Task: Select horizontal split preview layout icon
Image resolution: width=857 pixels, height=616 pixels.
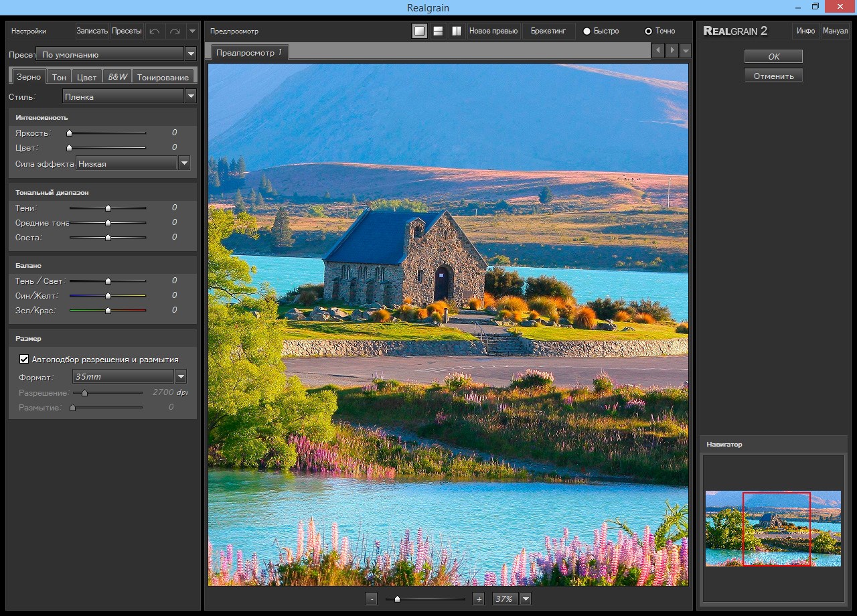Action: click(438, 31)
